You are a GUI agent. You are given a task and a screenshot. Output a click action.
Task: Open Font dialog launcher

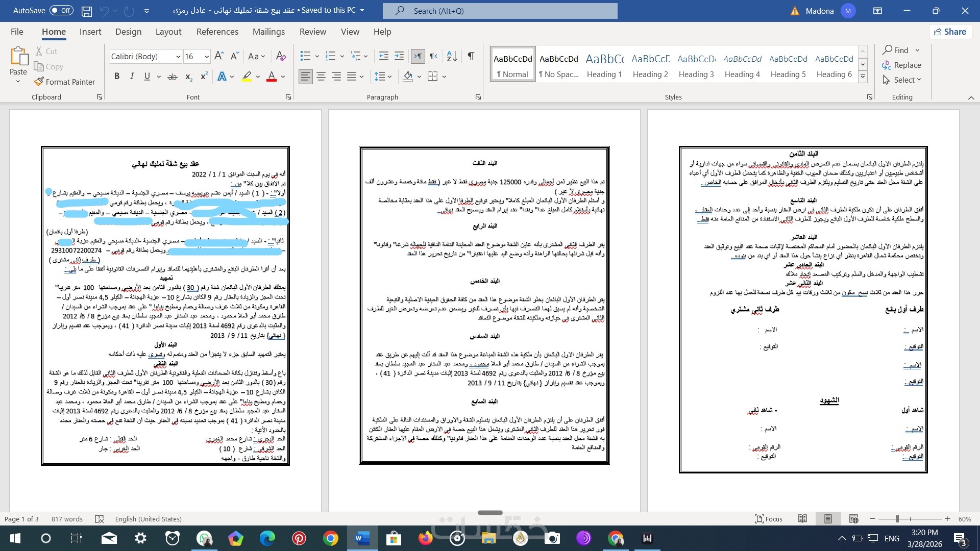click(x=288, y=97)
